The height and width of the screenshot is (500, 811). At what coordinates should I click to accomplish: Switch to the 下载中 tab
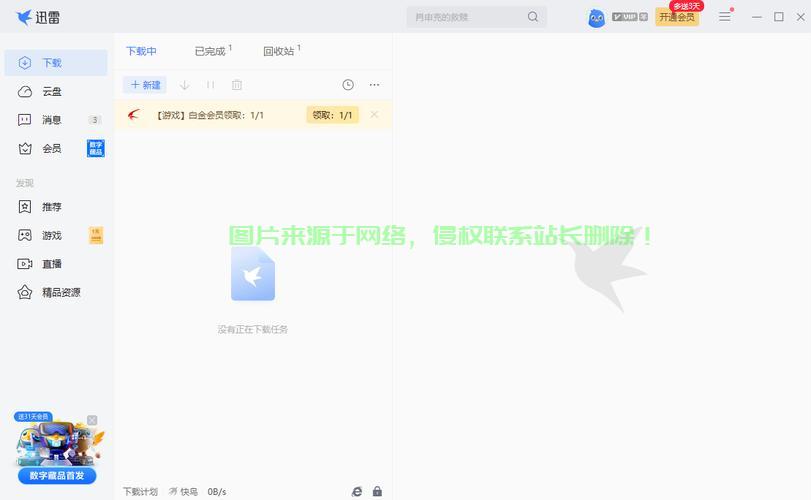[141, 51]
